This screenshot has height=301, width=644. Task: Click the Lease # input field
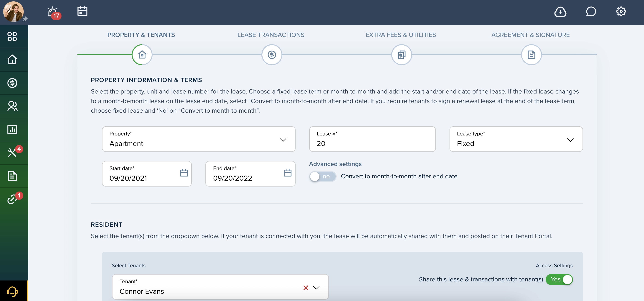click(x=372, y=139)
